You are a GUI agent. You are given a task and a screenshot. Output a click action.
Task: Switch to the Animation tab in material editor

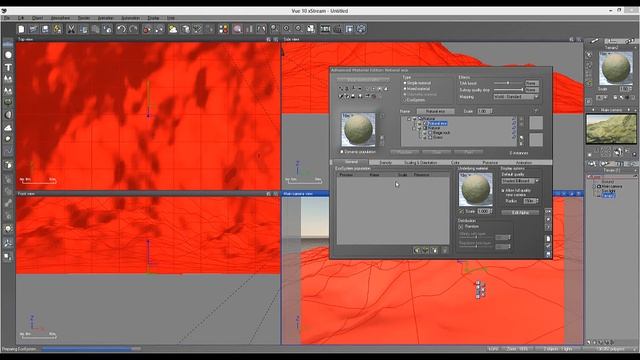click(x=524, y=162)
